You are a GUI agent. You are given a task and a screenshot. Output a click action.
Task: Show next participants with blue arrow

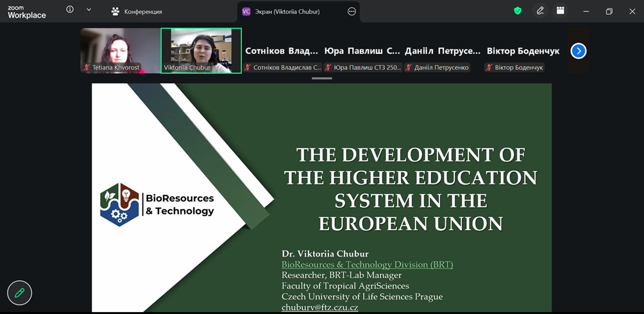tap(578, 51)
